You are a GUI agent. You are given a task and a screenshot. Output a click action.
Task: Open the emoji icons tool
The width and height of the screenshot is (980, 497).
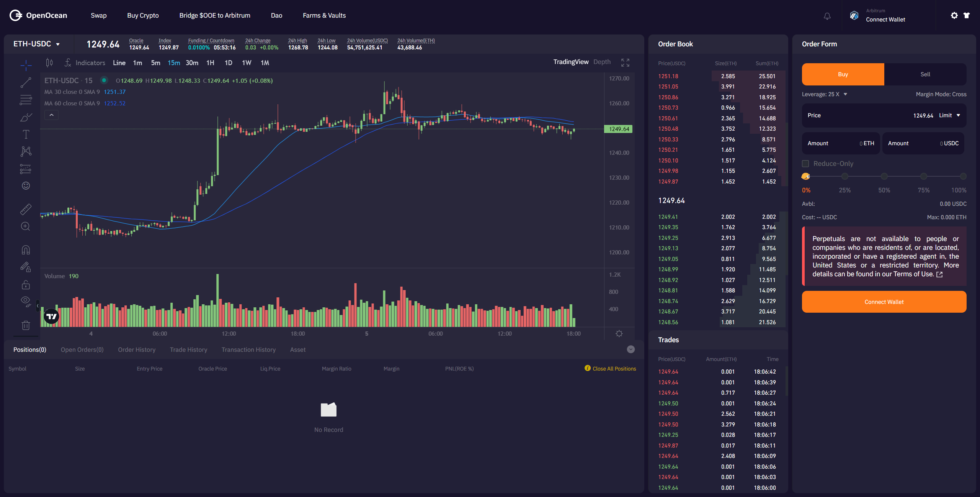(x=26, y=186)
